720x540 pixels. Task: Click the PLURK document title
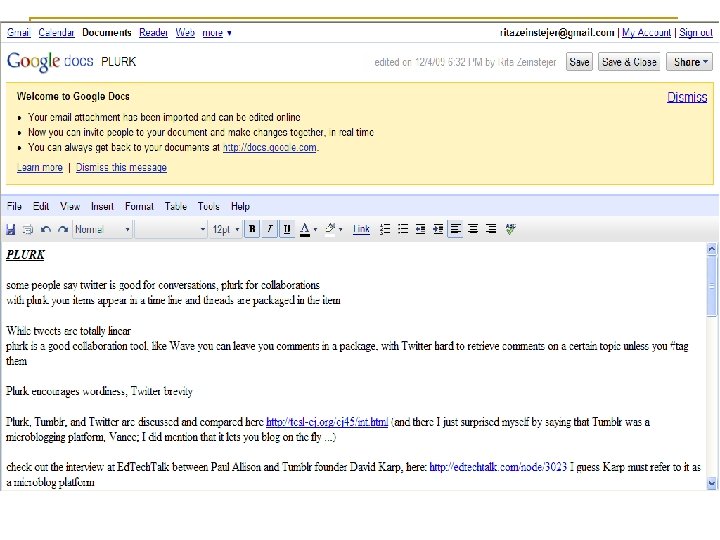click(118, 62)
